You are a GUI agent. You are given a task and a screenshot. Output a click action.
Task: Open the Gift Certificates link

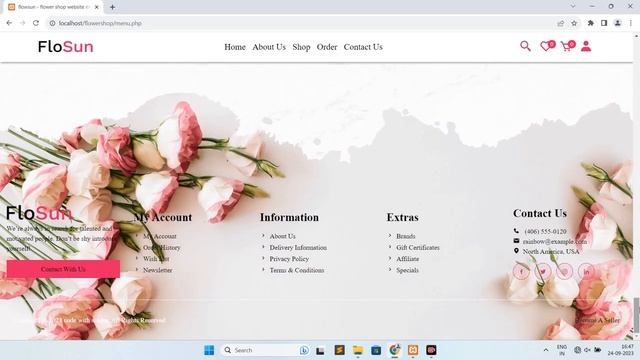tap(418, 248)
